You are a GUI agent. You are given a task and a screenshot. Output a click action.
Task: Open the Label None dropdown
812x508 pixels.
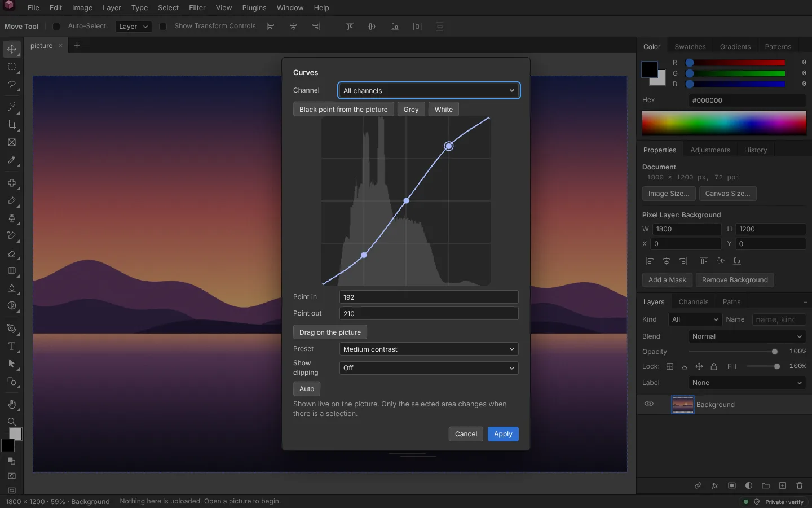747,383
